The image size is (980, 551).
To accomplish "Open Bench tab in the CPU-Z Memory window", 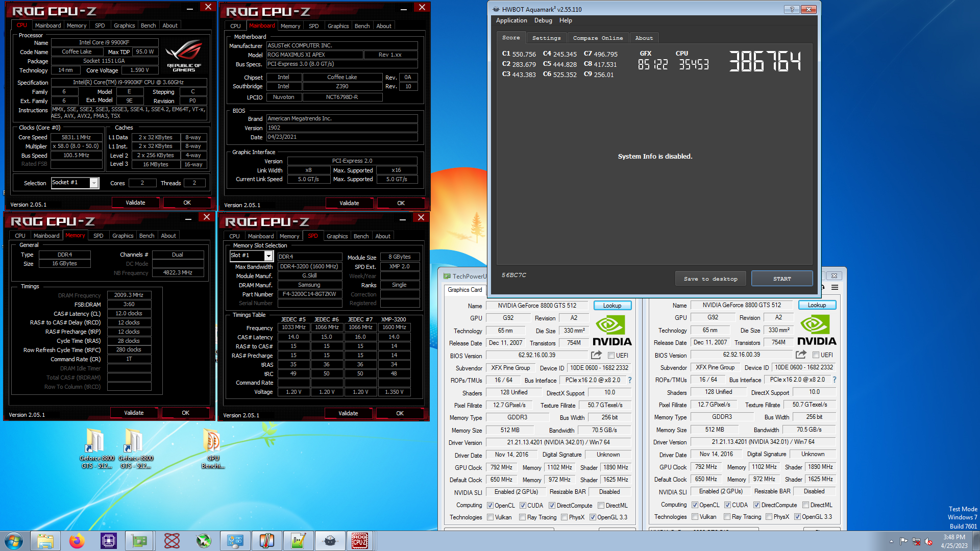I will click(x=146, y=236).
